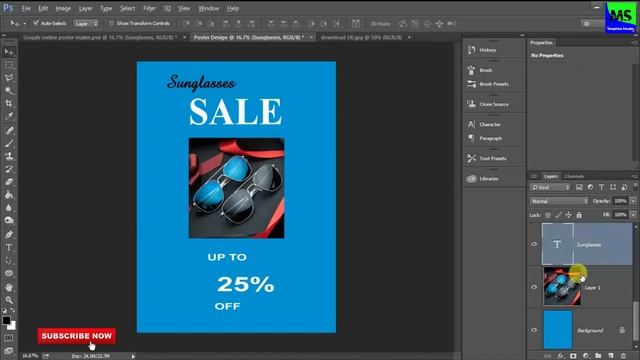Screen dimensions: 640x360
Task: Open the Normal blend mode dropdown
Action: pyautogui.click(x=559, y=201)
